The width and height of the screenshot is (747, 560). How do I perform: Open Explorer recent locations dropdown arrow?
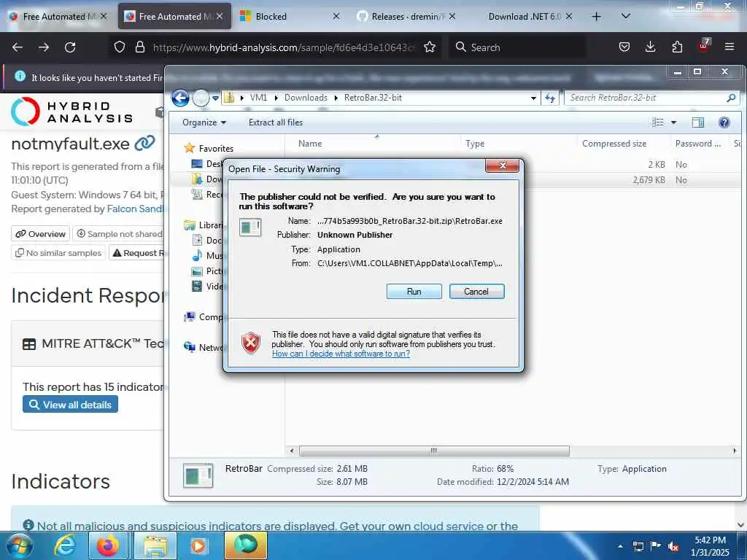click(x=216, y=98)
